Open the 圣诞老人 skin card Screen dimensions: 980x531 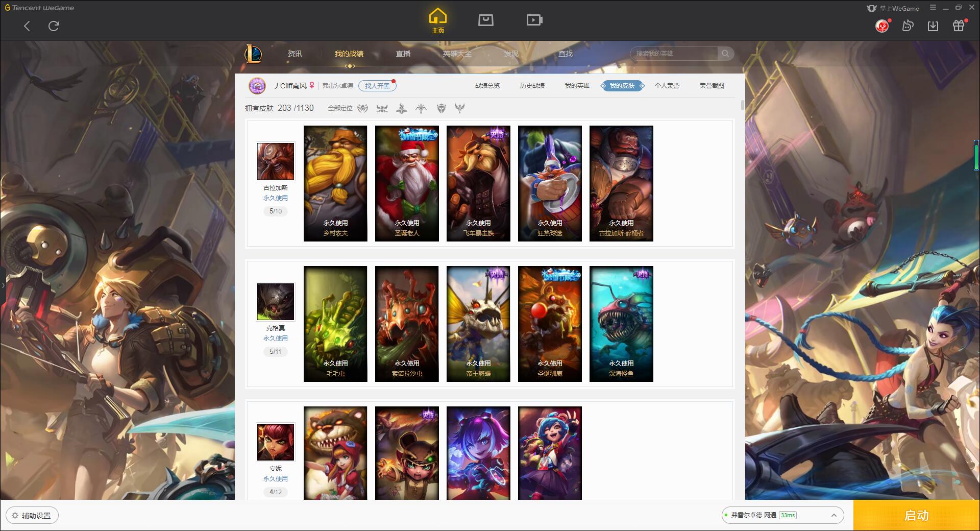[407, 184]
